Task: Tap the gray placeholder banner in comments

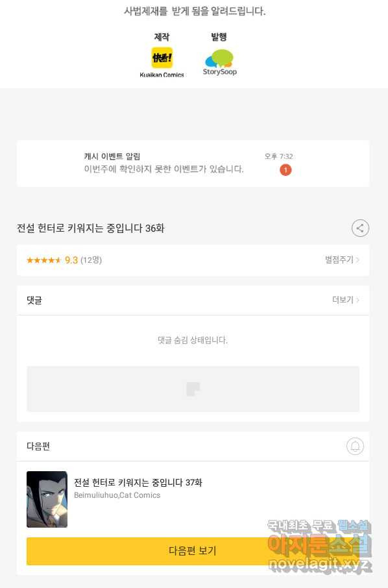Action: coord(193,389)
